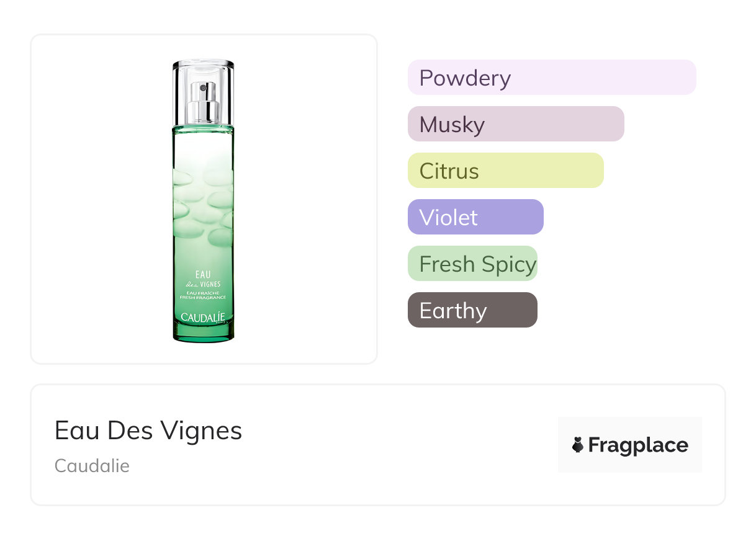The height and width of the screenshot is (536, 756).
Task: Click the Eau Des Vignes perfume title
Action: (148, 430)
